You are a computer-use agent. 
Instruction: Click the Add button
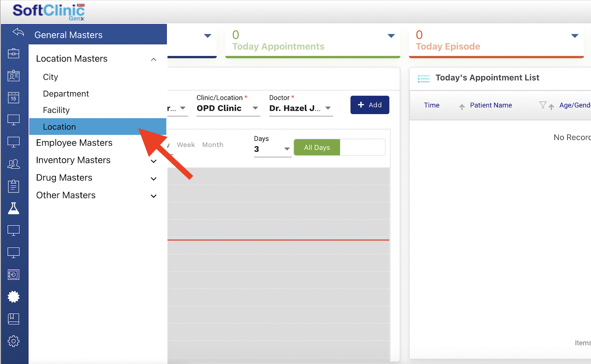tap(370, 105)
